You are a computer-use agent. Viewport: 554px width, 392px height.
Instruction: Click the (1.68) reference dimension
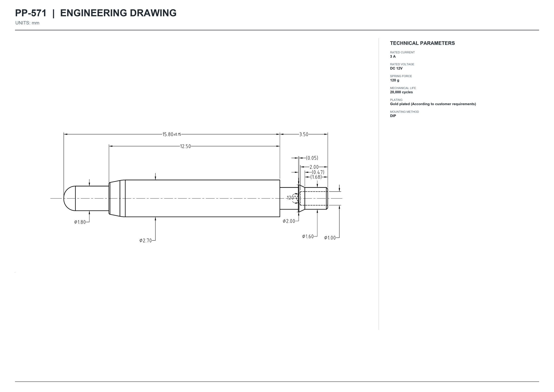(x=316, y=177)
